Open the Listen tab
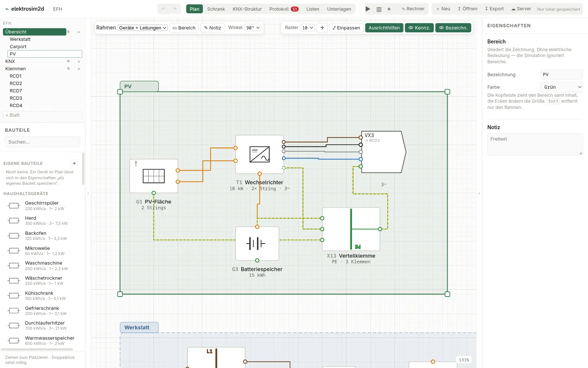The width and height of the screenshot is (588, 368). 313,9
